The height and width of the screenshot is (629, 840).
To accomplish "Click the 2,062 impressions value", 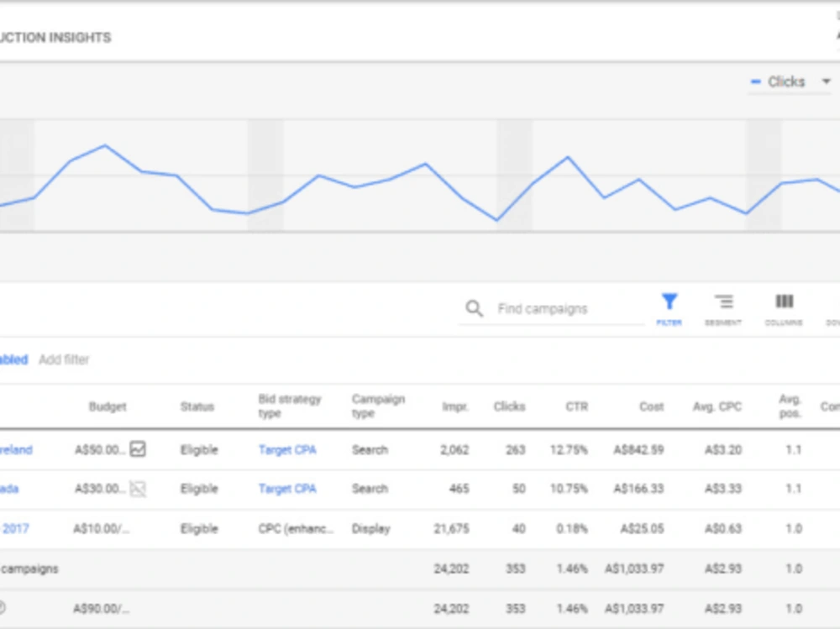I will (454, 449).
